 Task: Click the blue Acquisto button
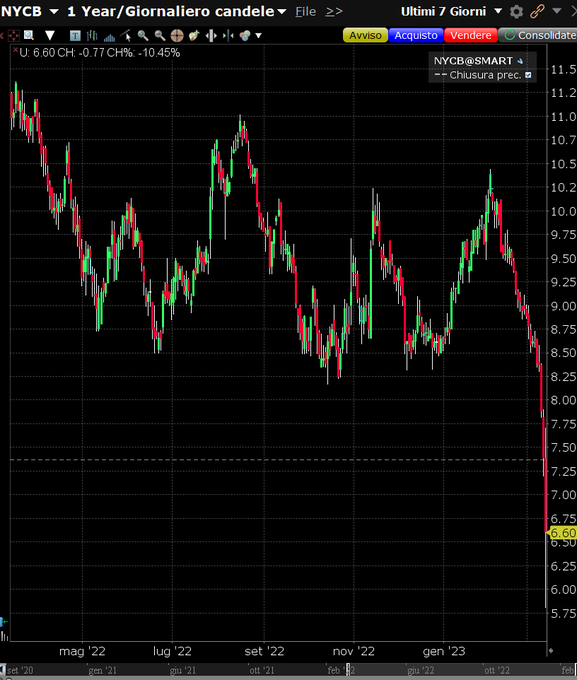(x=416, y=35)
